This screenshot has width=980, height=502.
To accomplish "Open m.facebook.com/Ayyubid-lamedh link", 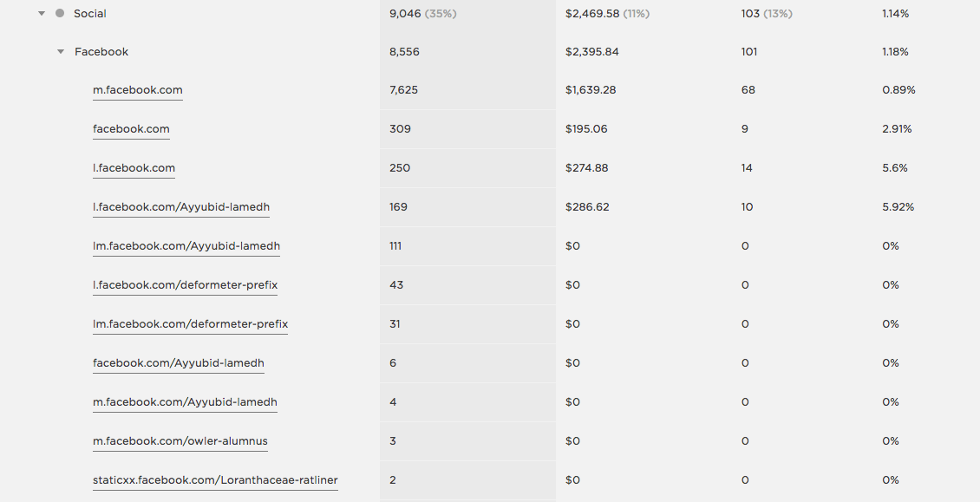I will (185, 402).
